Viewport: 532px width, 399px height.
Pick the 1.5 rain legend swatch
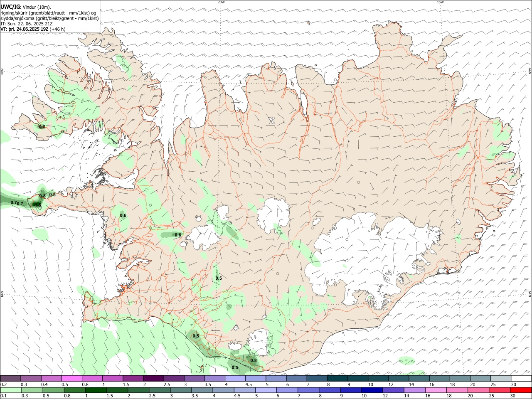[117, 390]
